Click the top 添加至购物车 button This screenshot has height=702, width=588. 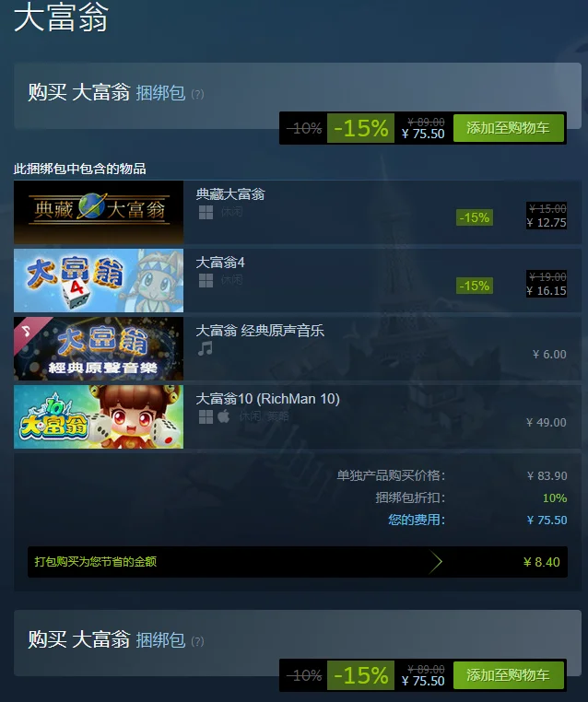tap(509, 128)
